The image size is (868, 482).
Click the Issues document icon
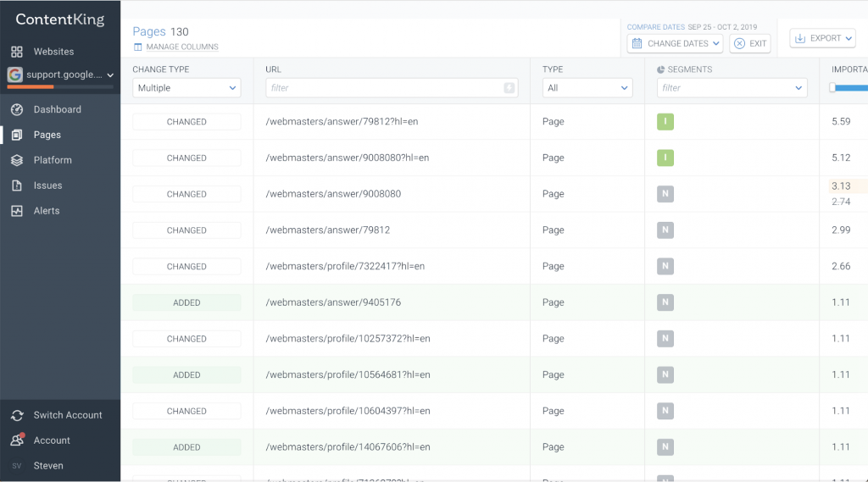pyautogui.click(x=17, y=186)
